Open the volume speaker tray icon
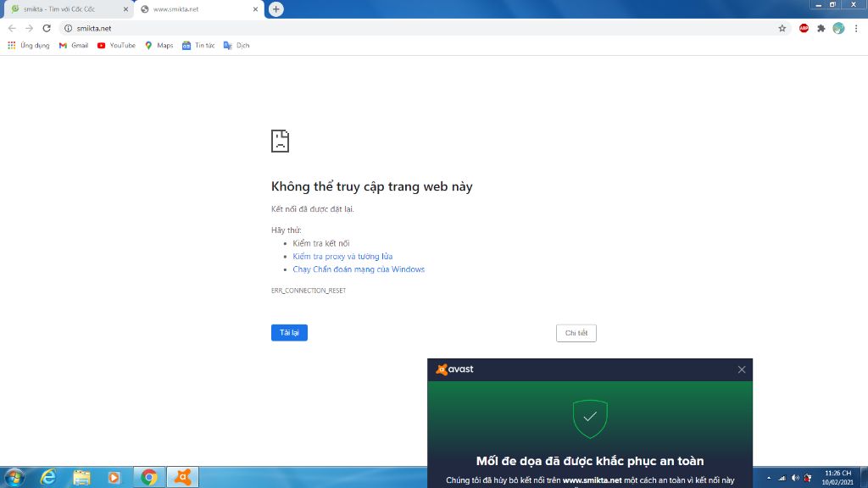The width and height of the screenshot is (868, 488). pos(795,478)
